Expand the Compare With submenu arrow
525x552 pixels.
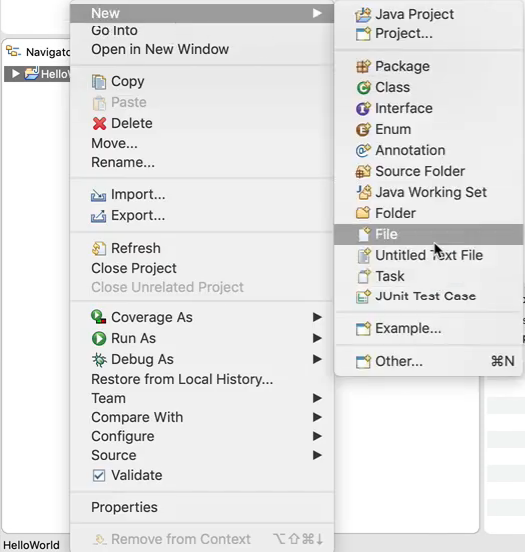click(317, 417)
